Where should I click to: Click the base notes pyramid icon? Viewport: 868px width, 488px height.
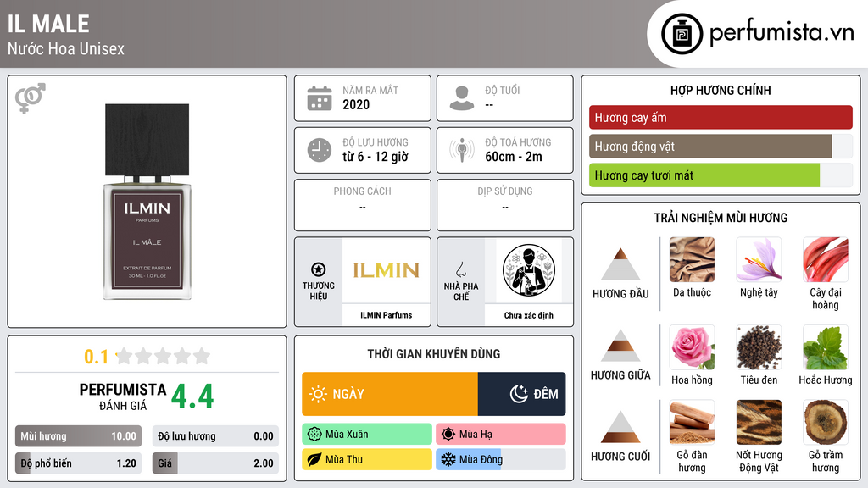click(x=620, y=427)
